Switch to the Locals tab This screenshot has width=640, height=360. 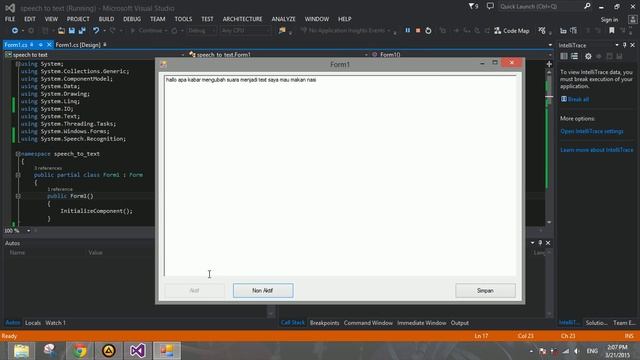click(x=33, y=323)
